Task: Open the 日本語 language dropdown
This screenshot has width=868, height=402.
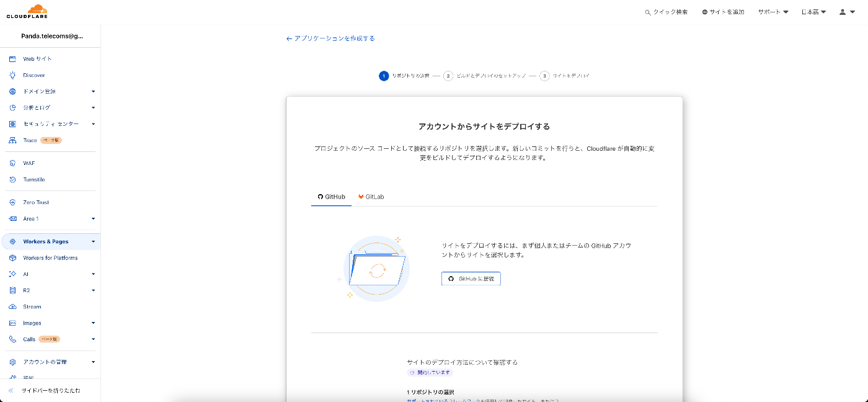Action: [813, 12]
